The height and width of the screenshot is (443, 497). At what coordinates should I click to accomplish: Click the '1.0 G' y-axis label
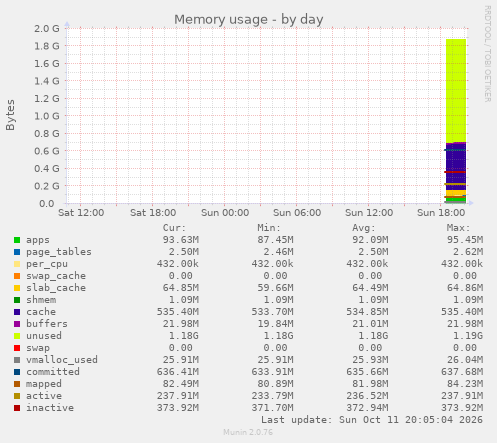tap(47, 116)
